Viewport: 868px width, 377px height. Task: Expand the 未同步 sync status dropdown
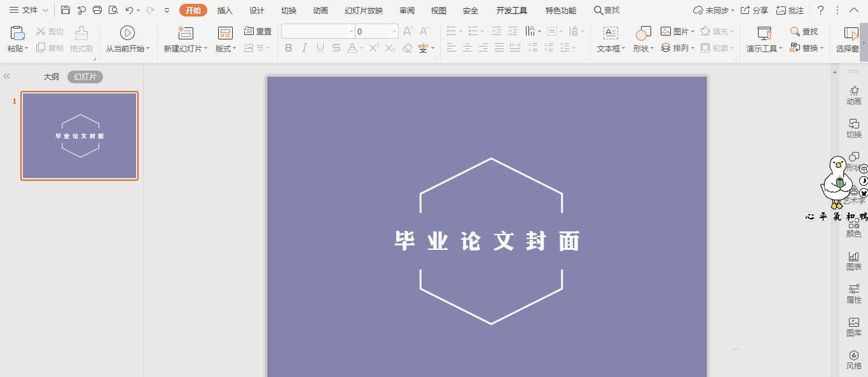tap(733, 11)
